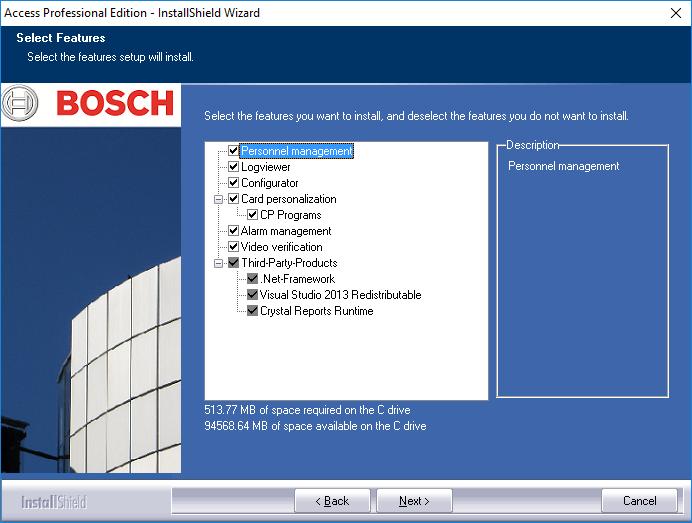Toggle the Third-Party-Products checkbox
This screenshot has height=523, width=692.
(233, 263)
